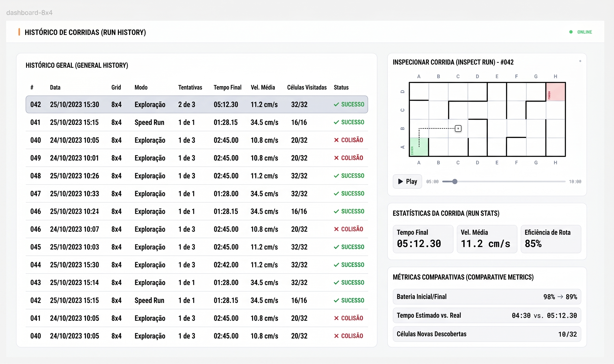
Task: Click the pink FINISH cell in maze
Action: [x=556, y=92]
